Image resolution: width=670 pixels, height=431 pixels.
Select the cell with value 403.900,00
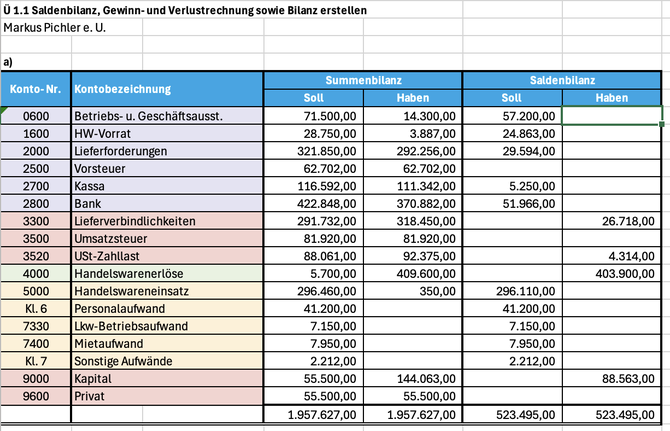click(x=612, y=273)
